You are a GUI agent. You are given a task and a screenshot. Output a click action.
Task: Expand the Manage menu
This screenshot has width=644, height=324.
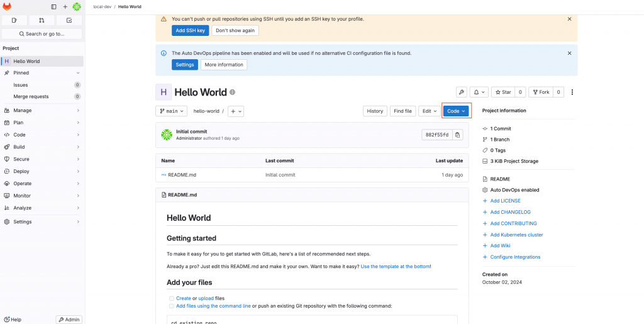tap(42, 111)
